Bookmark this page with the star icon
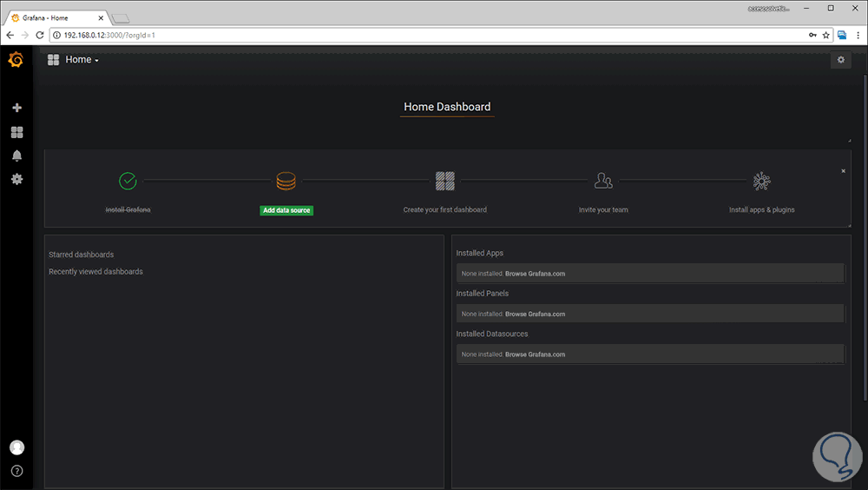 tap(826, 35)
